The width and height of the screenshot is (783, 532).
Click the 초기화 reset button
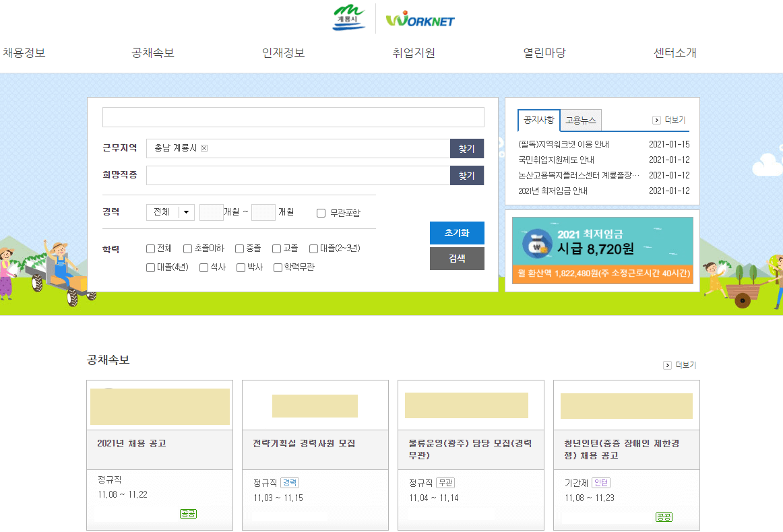pos(457,233)
